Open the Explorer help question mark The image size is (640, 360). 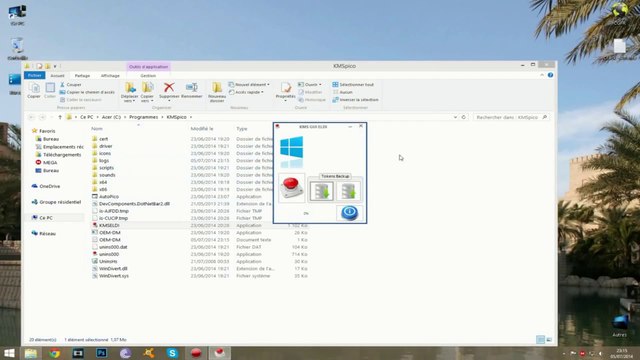550,75
